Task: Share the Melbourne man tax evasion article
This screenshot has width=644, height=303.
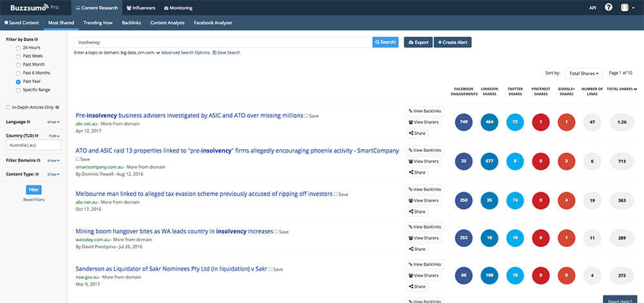Action: coord(417,212)
